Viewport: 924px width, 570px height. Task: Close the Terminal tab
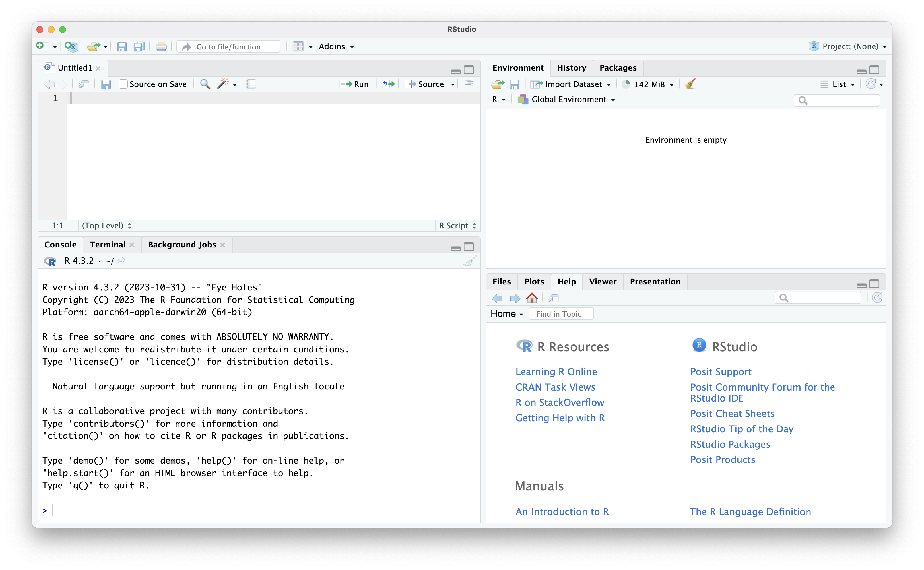(x=132, y=245)
